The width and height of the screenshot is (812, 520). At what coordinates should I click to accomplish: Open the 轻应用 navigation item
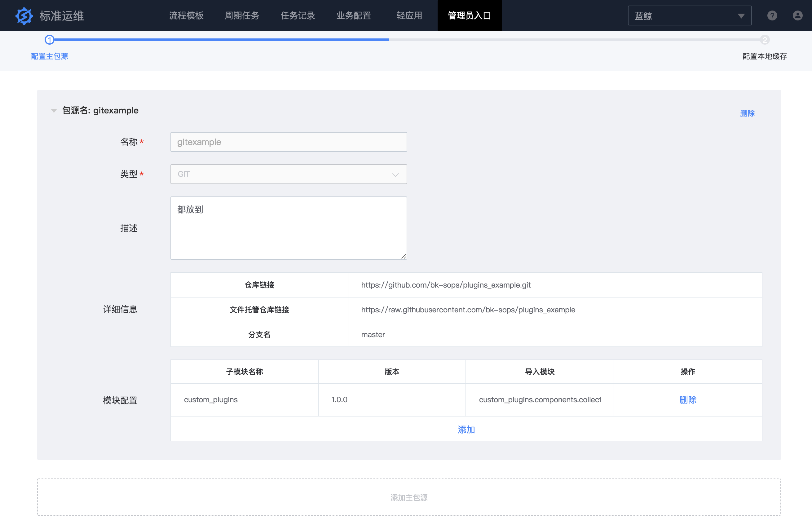click(409, 15)
